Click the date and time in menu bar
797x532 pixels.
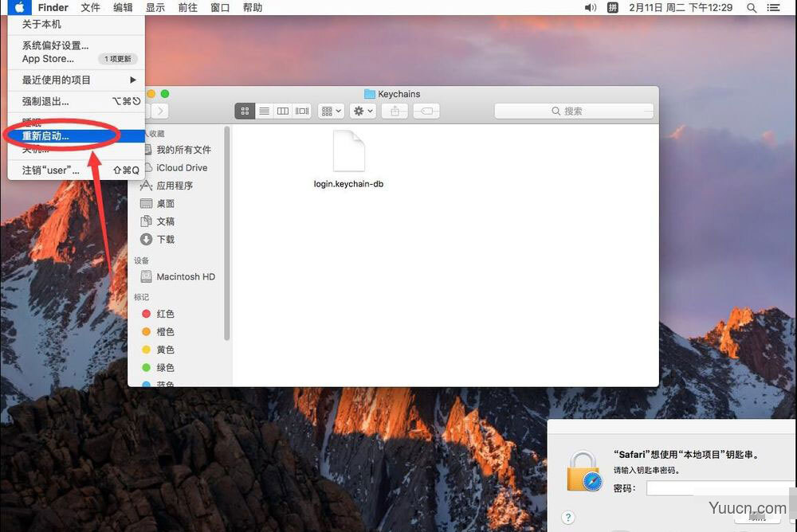pos(681,7)
